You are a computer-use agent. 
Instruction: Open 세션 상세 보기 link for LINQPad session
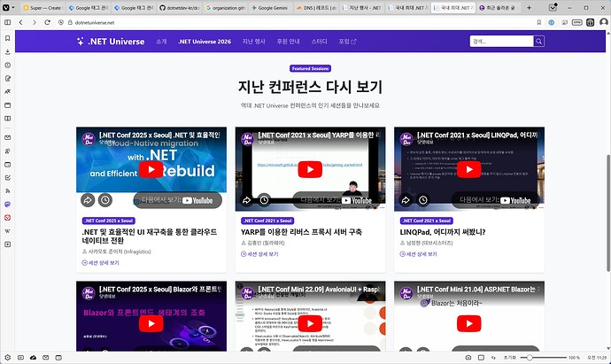(419, 254)
